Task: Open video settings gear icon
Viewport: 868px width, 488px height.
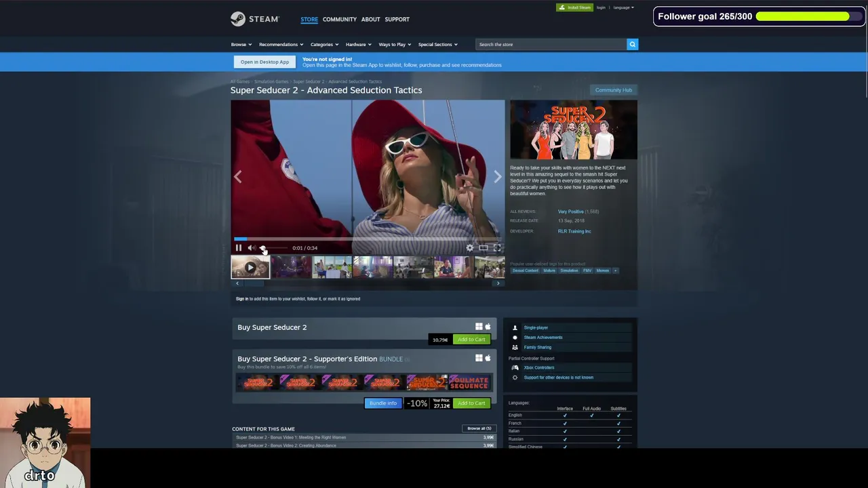Action: pos(470,248)
